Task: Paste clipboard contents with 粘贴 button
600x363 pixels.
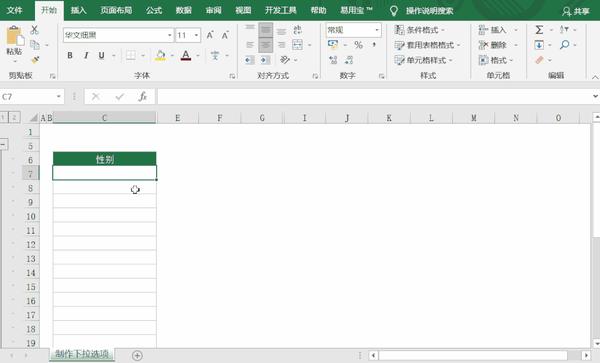Action: [x=15, y=40]
